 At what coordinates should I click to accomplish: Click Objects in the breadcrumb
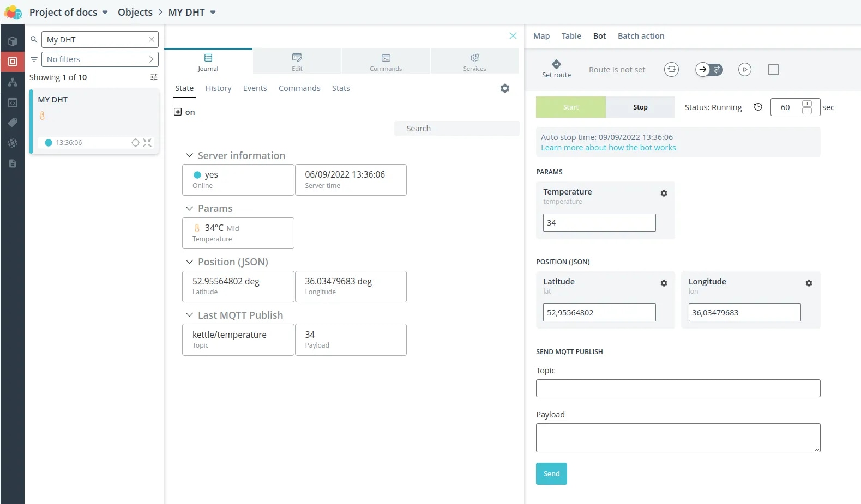(135, 12)
